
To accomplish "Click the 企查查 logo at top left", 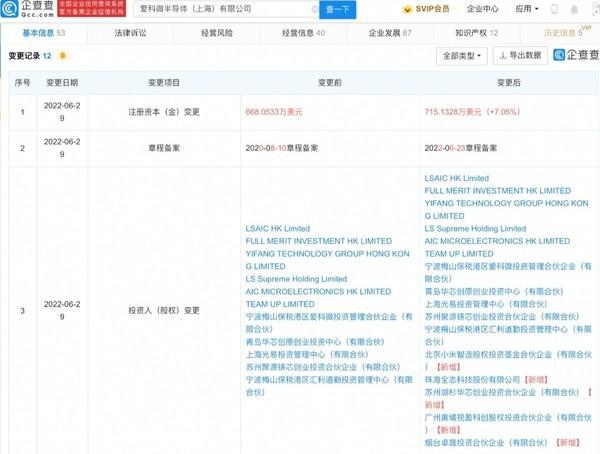I will (x=27, y=10).
